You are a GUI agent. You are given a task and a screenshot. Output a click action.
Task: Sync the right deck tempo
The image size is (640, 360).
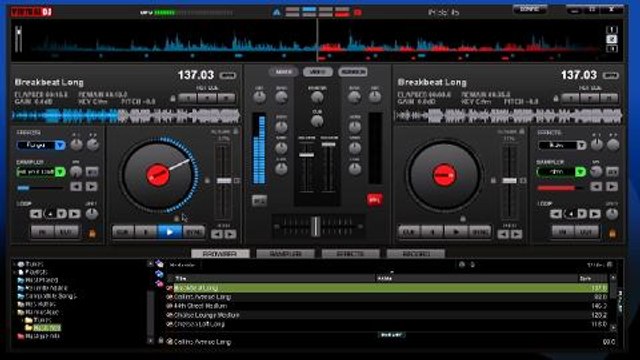[x=480, y=232]
